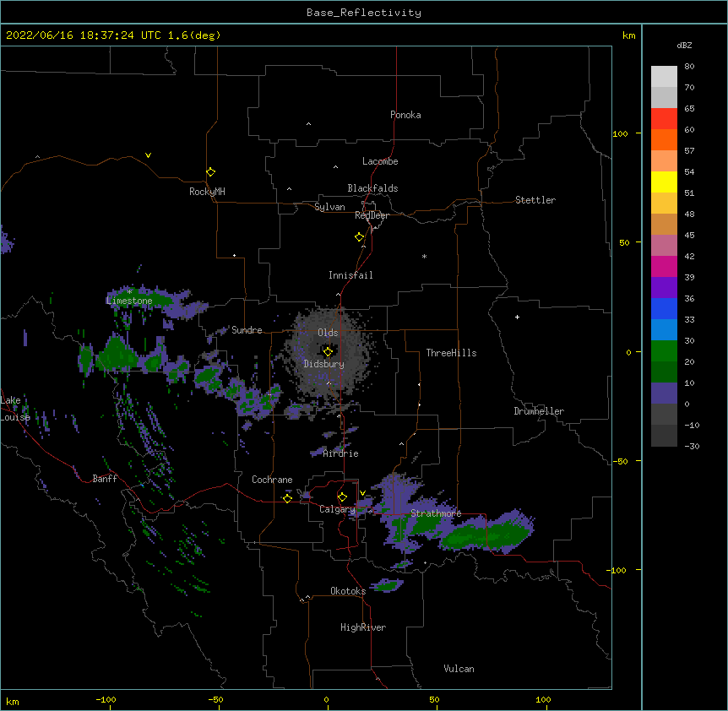The height and width of the screenshot is (711, 728).
Task: Click the Sylvan label
Action: click(329, 207)
